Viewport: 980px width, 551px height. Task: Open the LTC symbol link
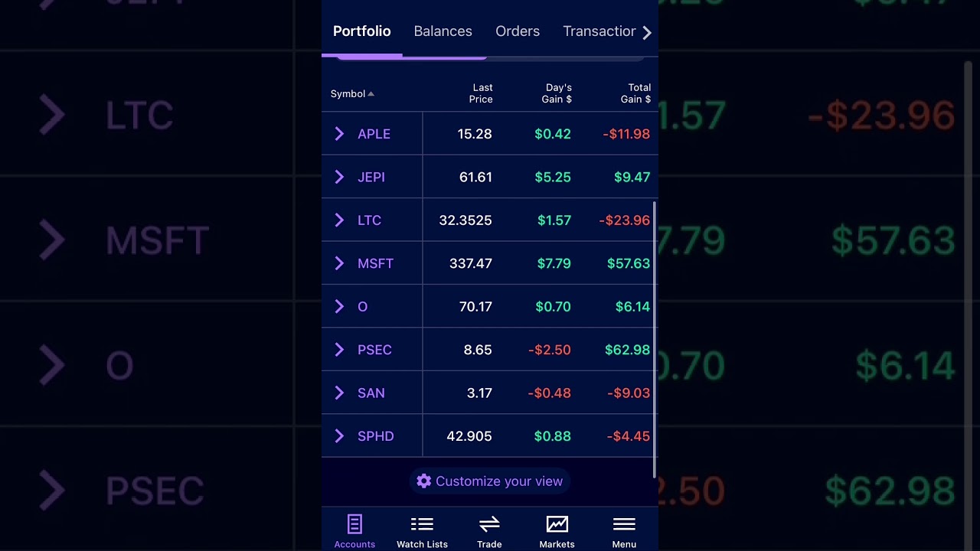tap(369, 220)
